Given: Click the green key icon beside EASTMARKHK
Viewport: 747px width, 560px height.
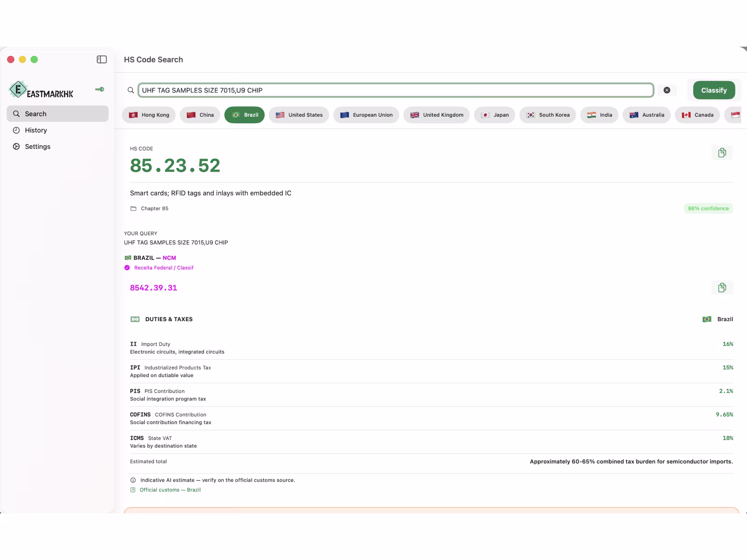Looking at the screenshot, I should [99, 89].
